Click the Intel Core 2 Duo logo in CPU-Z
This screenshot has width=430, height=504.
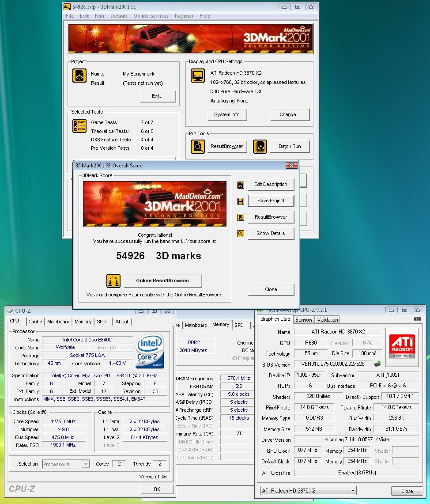point(150,351)
